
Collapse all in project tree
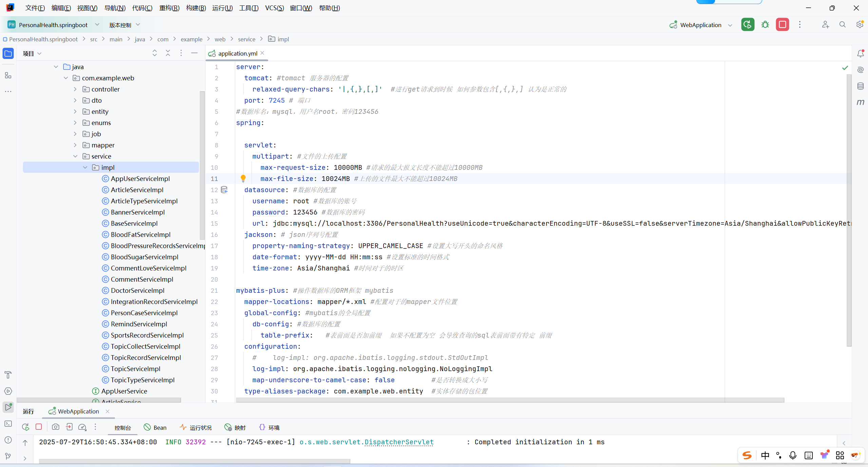168,53
